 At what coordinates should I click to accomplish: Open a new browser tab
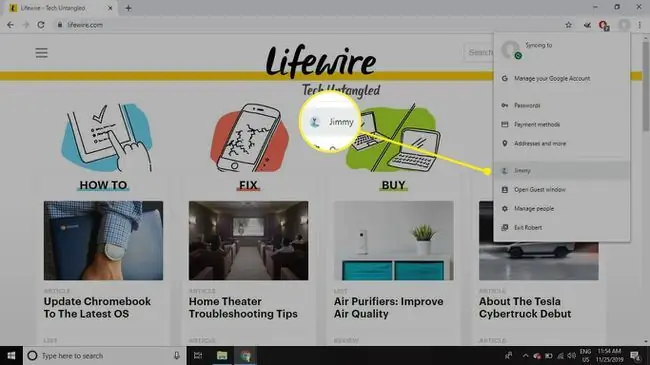[x=129, y=8]
